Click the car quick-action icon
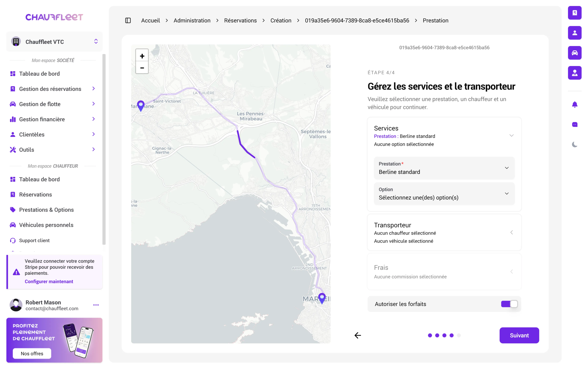588x369 pixels. tap(574, 53)
